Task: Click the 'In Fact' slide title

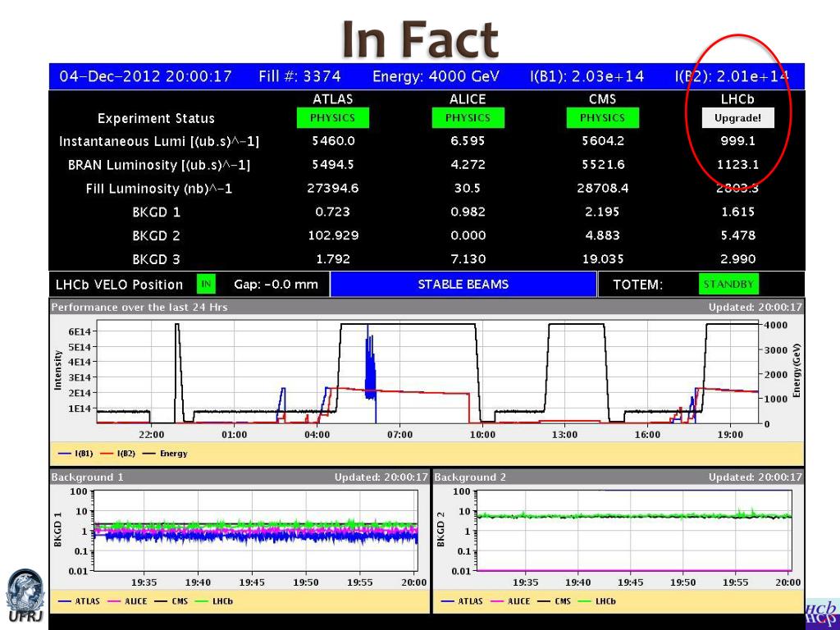Action: point(420,39)
